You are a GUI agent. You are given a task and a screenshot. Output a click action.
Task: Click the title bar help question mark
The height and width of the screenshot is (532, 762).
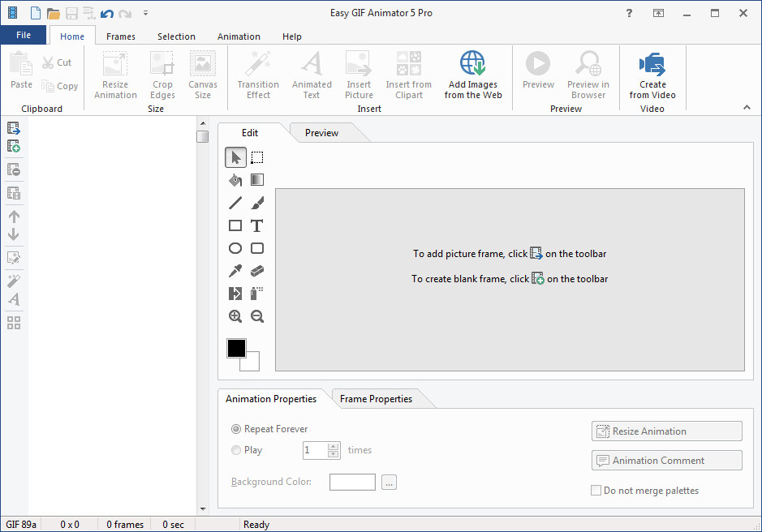click(x=630, y=13)
